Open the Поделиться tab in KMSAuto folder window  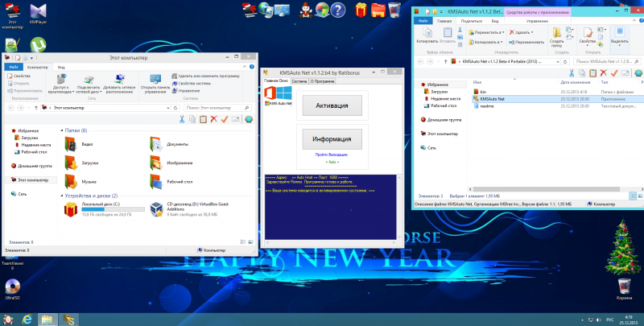(x=472, y=21)
